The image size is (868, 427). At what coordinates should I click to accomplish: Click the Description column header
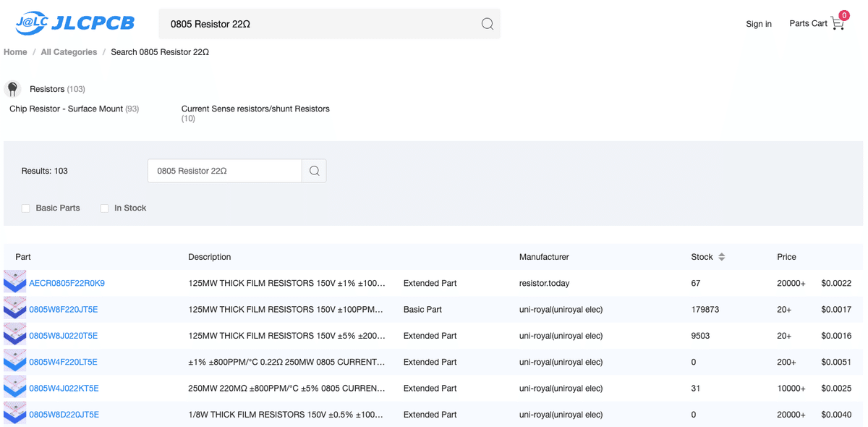click(210, 257)
